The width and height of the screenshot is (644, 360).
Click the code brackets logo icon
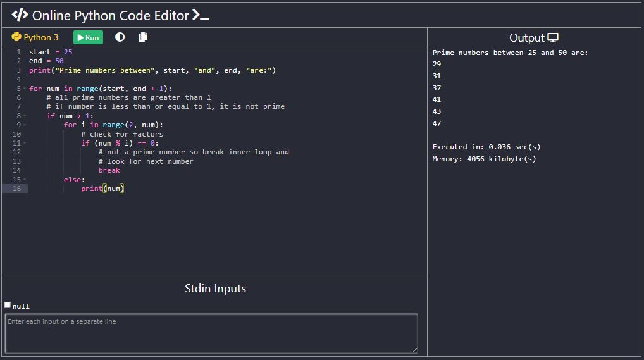(x=20, y=15)
